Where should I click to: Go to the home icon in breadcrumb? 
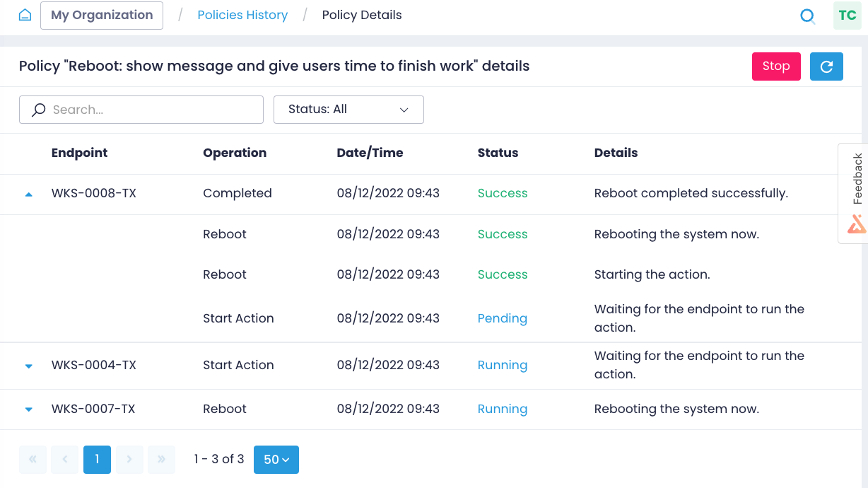tap(25, 15)
